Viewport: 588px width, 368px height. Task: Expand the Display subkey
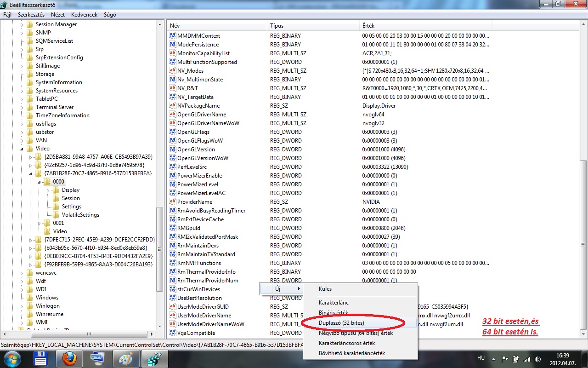point(48,190)
